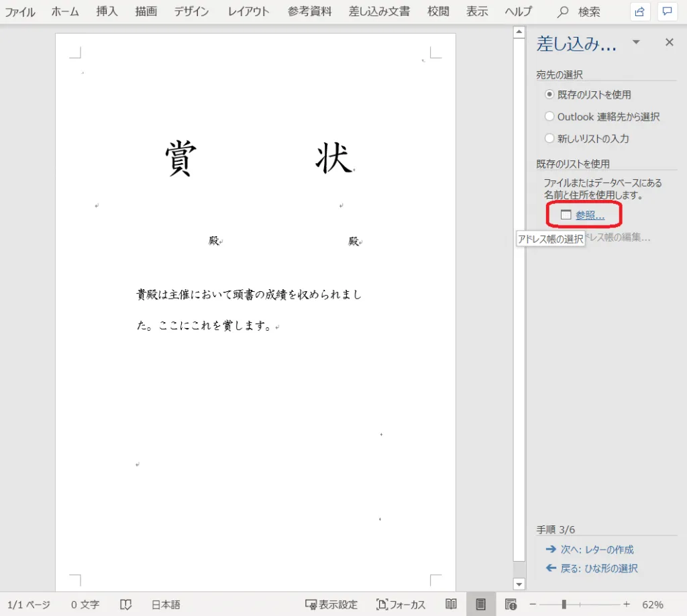Click the scroll-up arrow of document scrollbar

coord(519,32)
